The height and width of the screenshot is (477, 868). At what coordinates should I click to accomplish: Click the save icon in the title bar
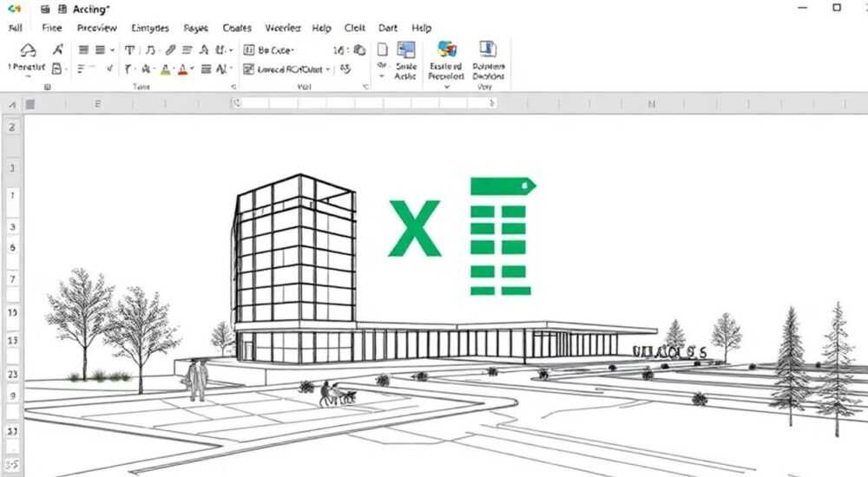pyautogui.click(x=45, y=10)
